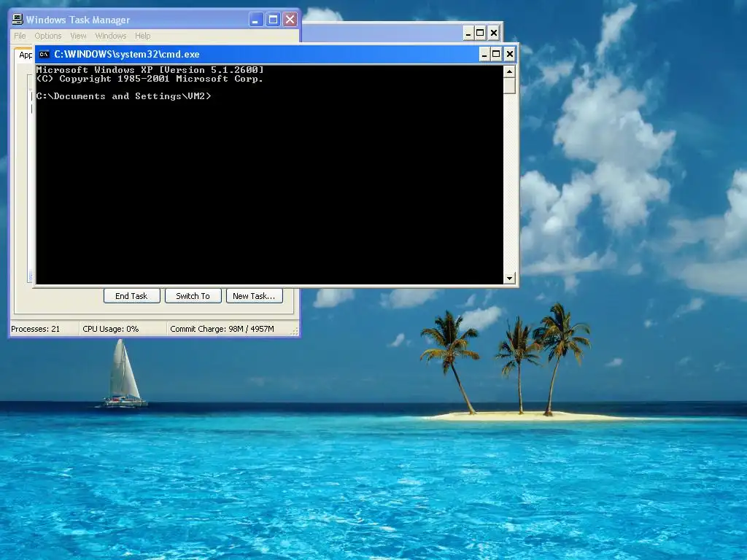747x560 pixels.
Task: Click the Windows Task Manager title text
Action: pyautogui.click(x=77, y=20)
